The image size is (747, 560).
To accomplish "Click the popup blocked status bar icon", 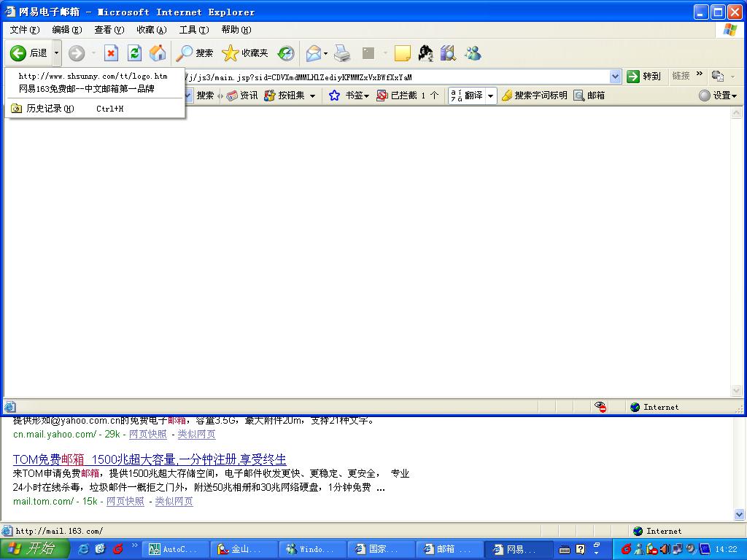I will tap(600, 407).
